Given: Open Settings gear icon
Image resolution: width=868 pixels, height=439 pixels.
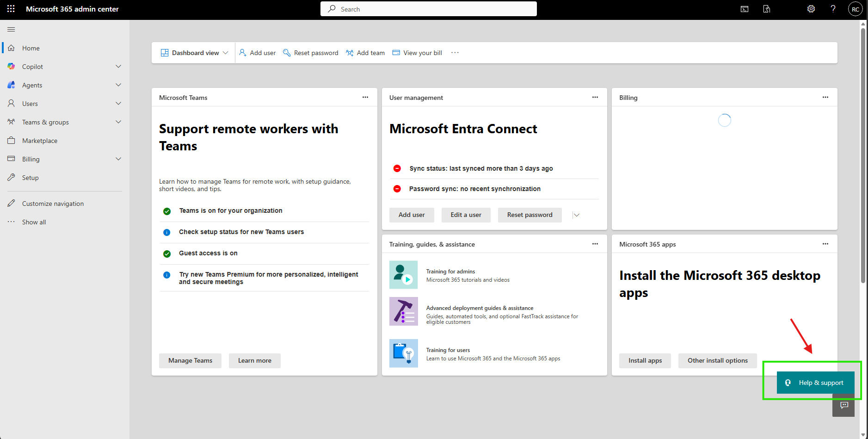Looking at the screenshot, I should pos(811,9).
